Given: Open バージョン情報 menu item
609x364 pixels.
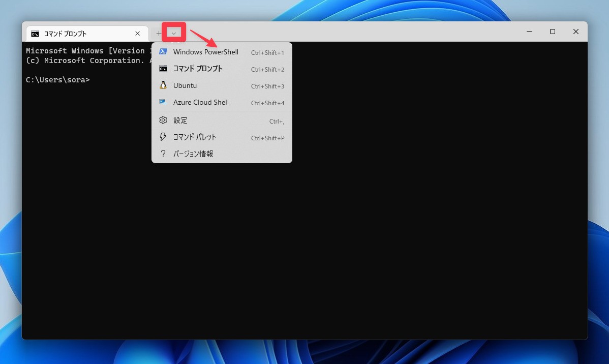Looking at the screenshot, I should tap(222, 154).
